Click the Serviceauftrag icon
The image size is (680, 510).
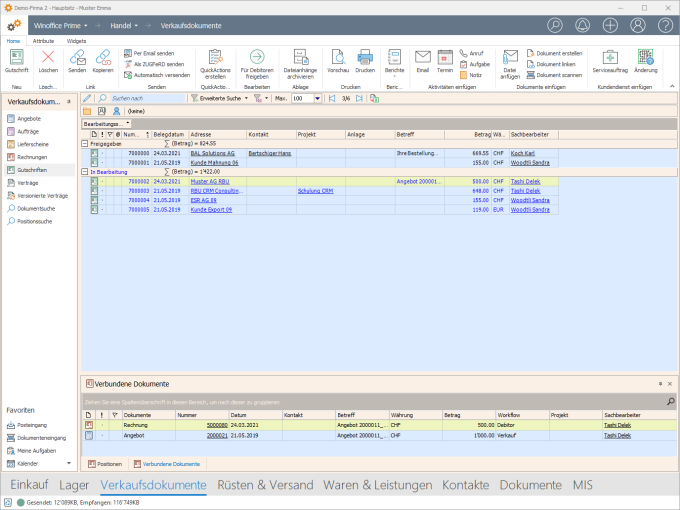[x=610, y=58]
